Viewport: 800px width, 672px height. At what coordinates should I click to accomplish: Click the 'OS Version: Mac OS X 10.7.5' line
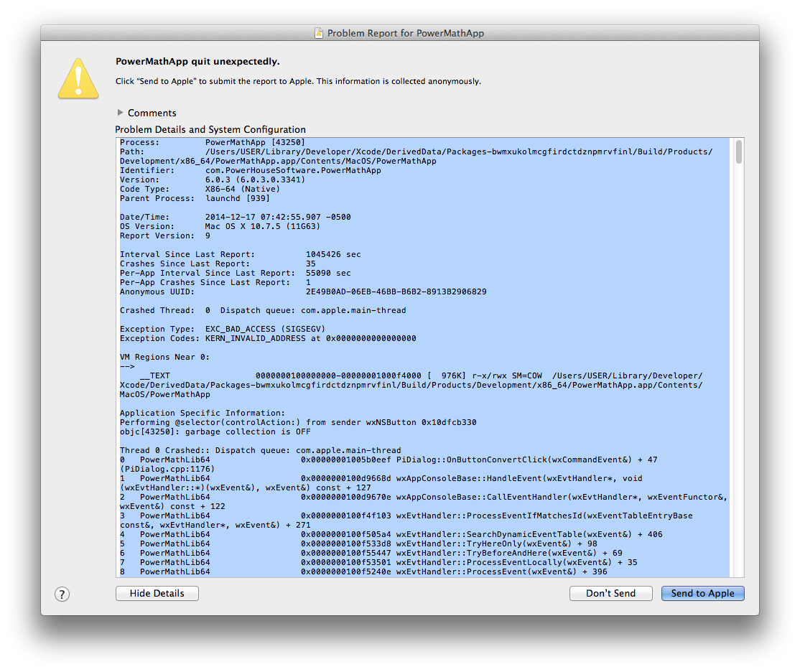point(220,227)
